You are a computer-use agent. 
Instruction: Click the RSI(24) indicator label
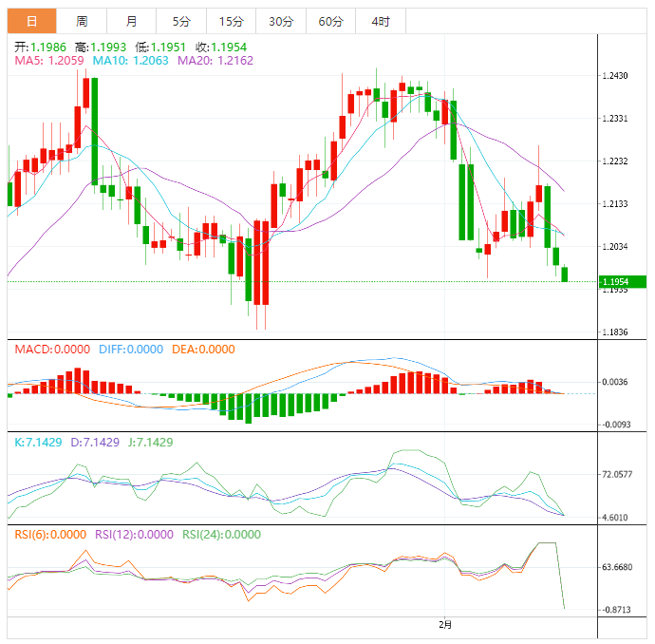click(219, 535)
